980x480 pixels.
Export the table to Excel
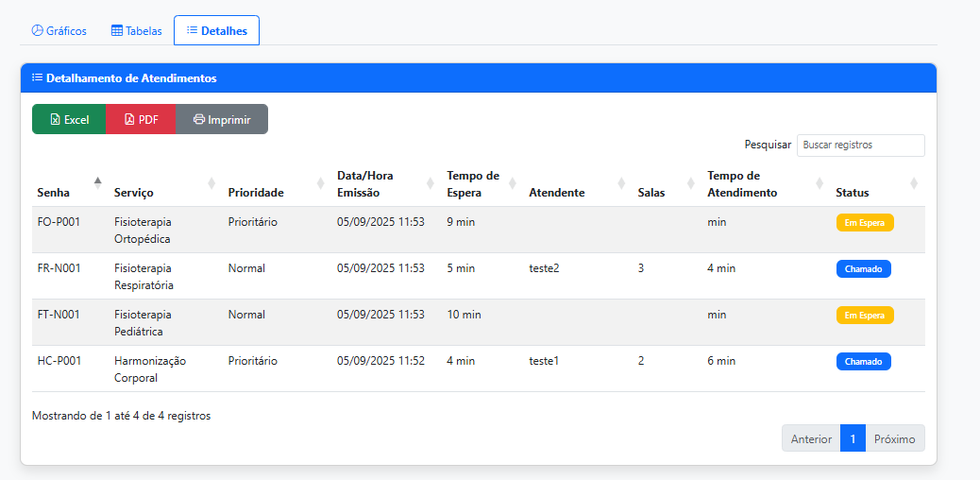pos(69,119)
